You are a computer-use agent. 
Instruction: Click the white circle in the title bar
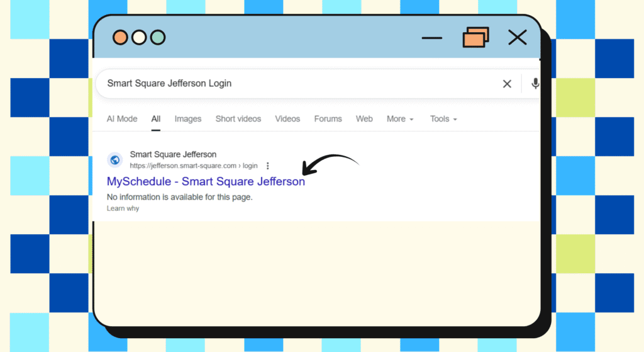[x=139, y=38]
